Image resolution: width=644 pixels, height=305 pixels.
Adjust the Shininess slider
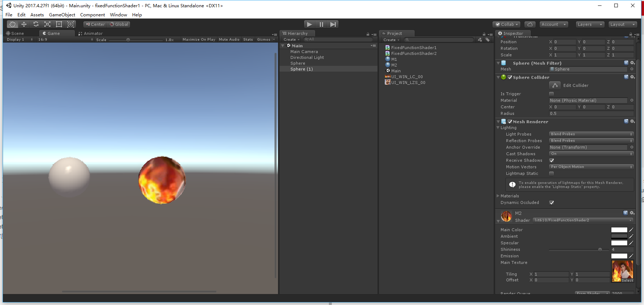click(x=579, y=249)
